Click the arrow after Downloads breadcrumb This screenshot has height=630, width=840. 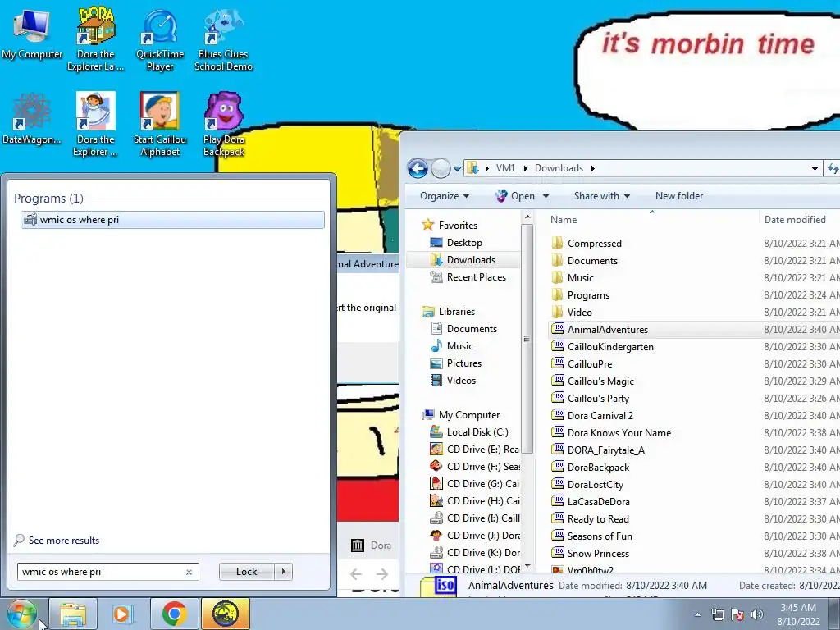pyautogui.click(x=592, y=168)
